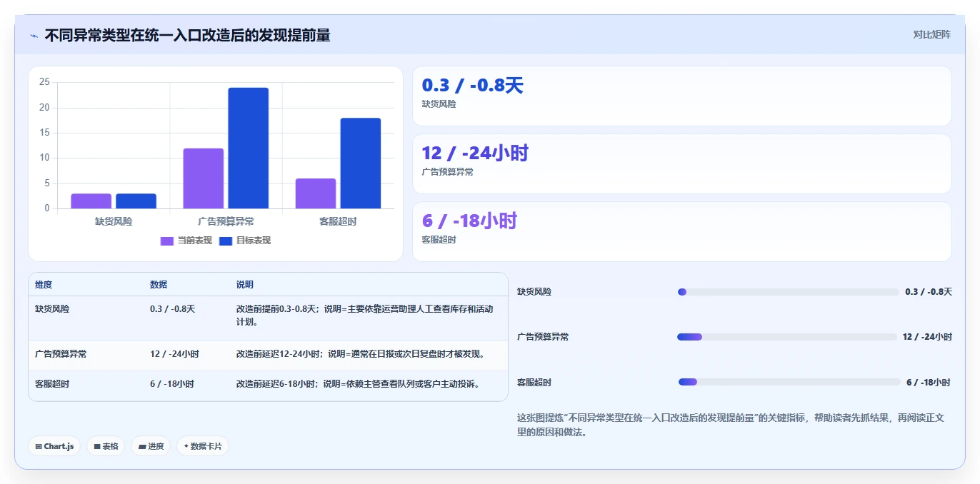Click the 缺货风险 progress row label
Viewport: 980px width, 484px height.
(534, 292)
